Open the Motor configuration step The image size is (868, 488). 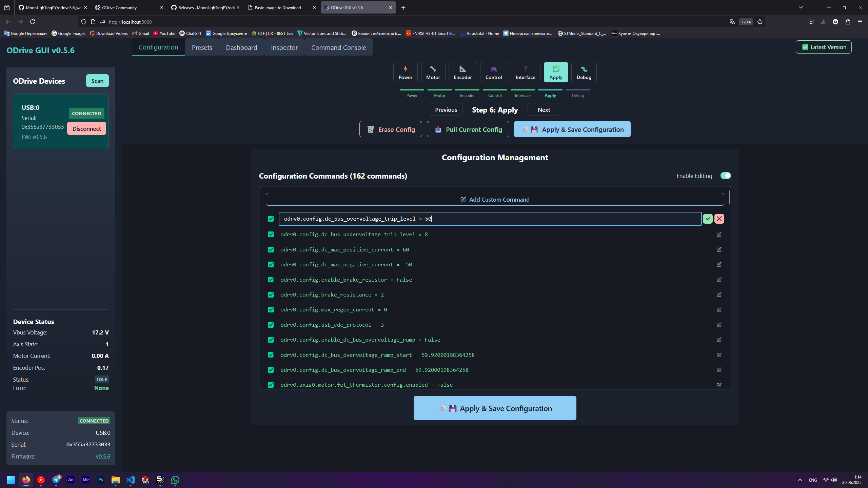point(433,72)
